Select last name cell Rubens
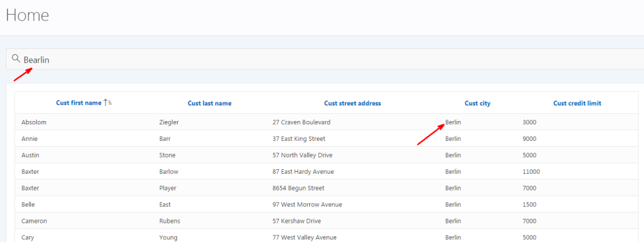 (169, 221)
